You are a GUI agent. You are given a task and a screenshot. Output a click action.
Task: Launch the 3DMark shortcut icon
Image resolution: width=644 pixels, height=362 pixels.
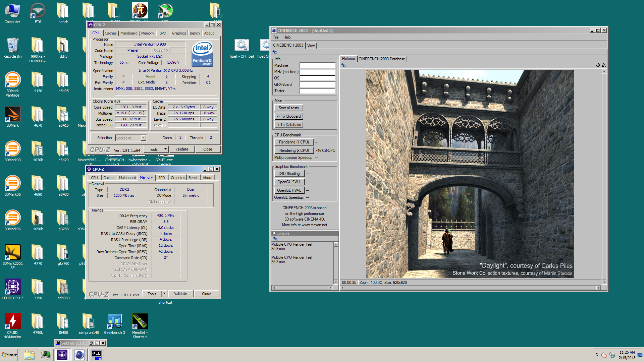click(x=12, y=117)
